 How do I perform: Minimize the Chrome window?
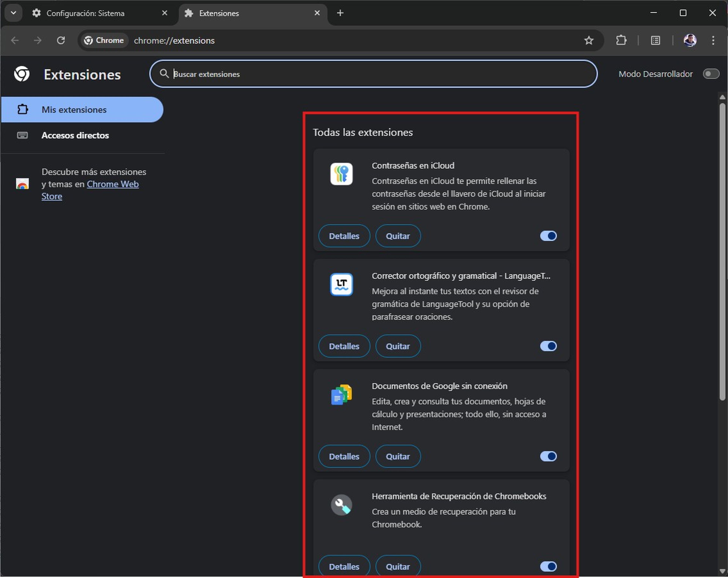pyautogui.click(x=653, y=13)
